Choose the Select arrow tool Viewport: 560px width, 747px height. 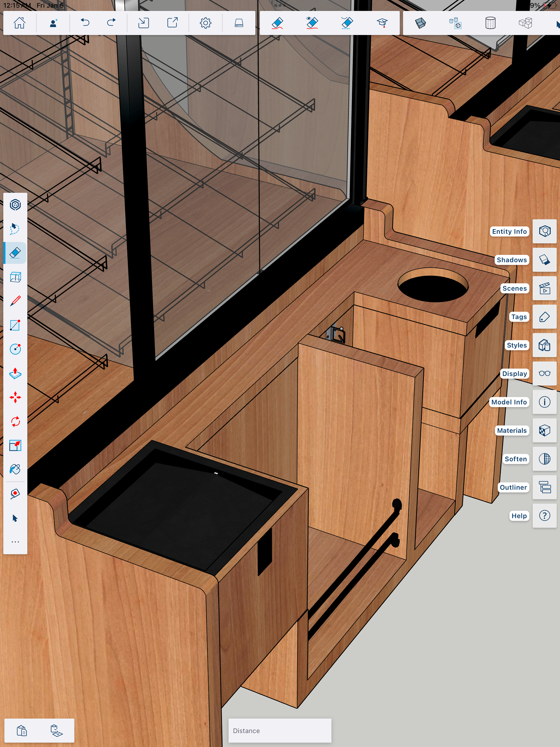point(15,518)
